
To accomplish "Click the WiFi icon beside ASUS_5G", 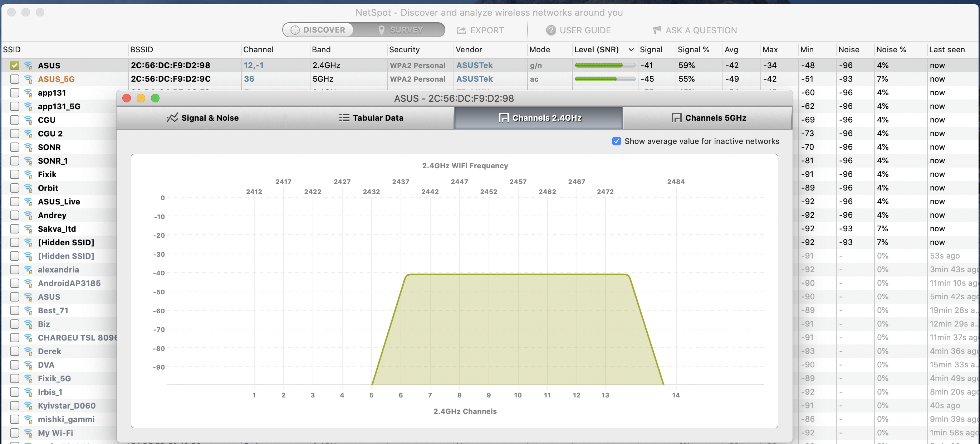I will pyautogui.click(x=28, y=79).
